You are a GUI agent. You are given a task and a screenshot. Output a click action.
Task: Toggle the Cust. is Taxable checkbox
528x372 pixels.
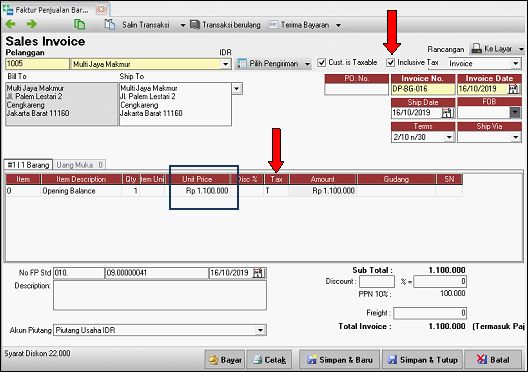click(x=322, y=63)
